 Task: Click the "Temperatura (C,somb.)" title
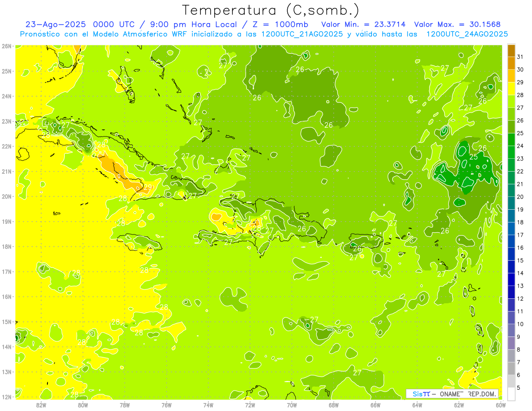tap(270, 10)
